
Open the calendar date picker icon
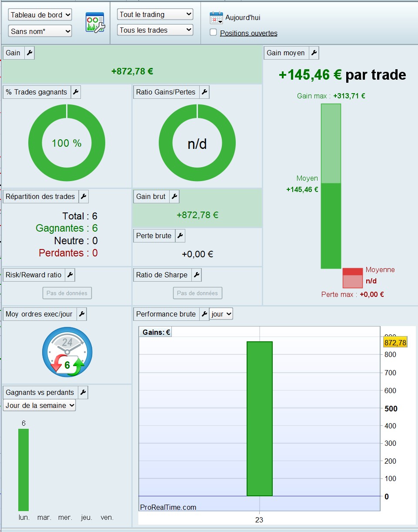tap(216, 18)
